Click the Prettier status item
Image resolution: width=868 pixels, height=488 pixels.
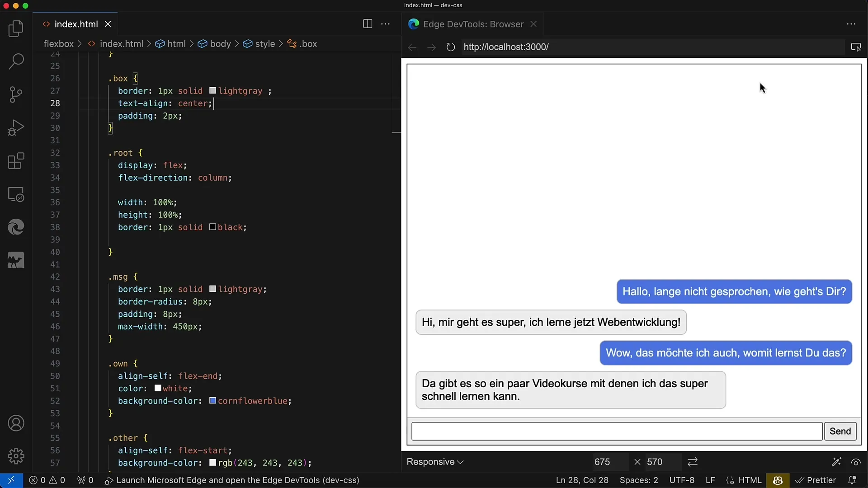(816, 480)
